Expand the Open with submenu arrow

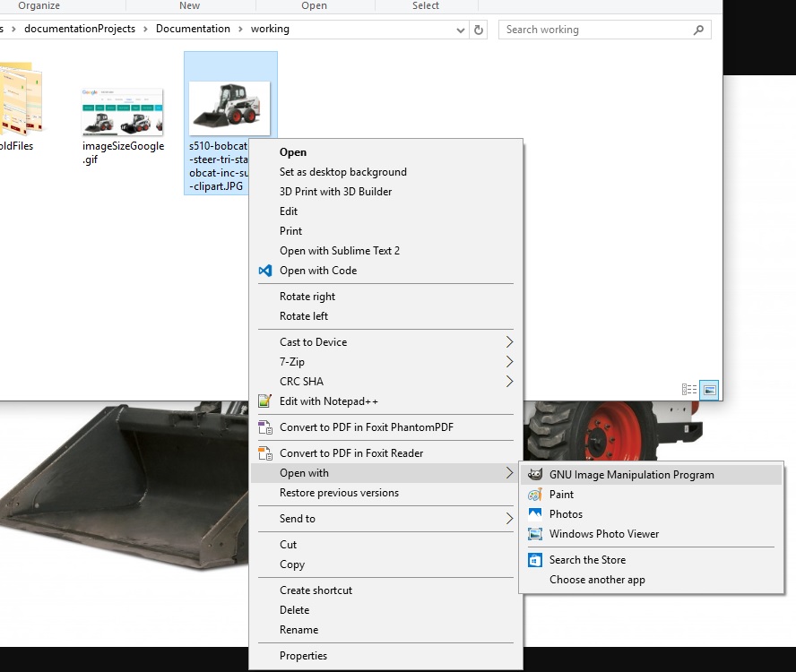point(509,473)
